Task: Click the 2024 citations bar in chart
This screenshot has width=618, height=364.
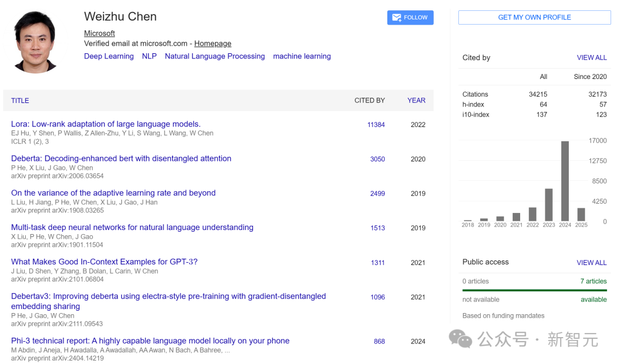Action: pos(565,181)
